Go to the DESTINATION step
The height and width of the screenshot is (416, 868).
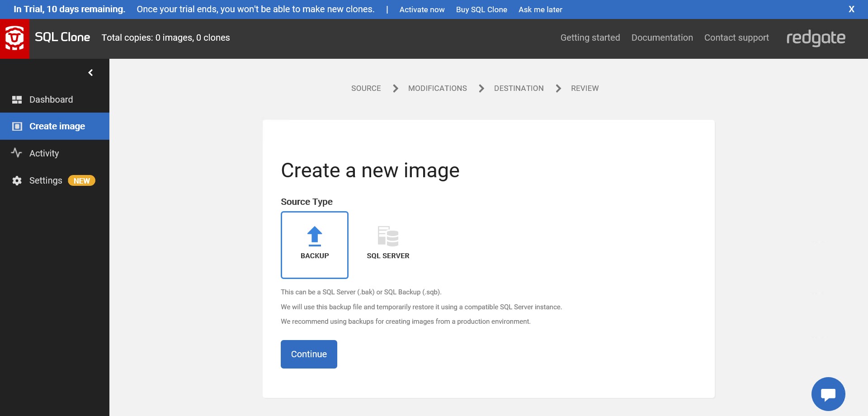pyautogui.click(x=519, y=88)
